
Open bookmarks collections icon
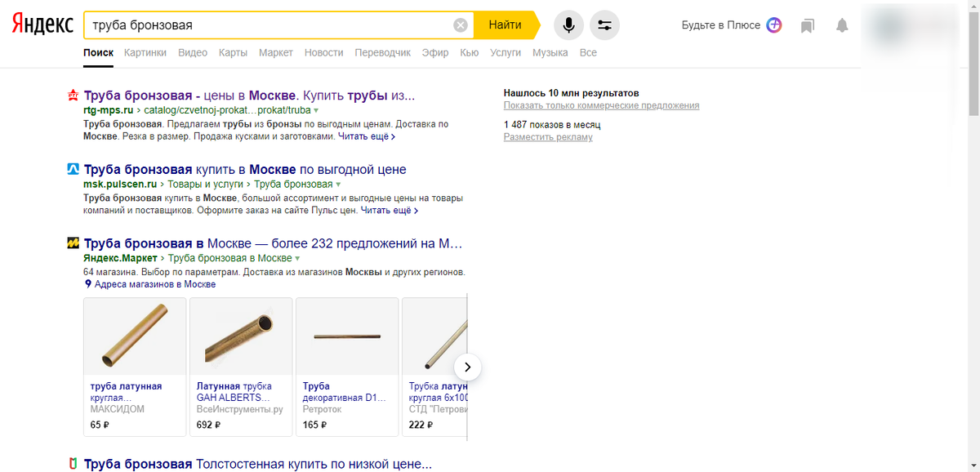click(808, 25)
